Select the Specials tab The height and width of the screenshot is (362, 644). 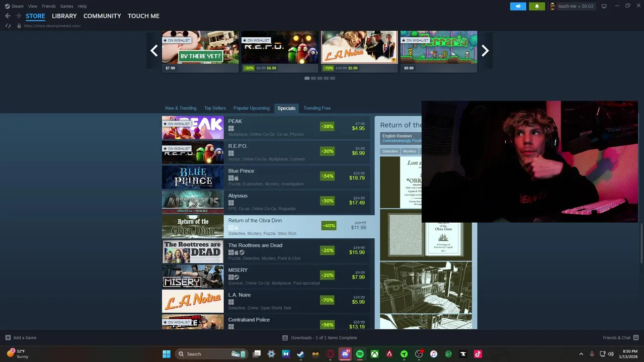tap(286, 108)
